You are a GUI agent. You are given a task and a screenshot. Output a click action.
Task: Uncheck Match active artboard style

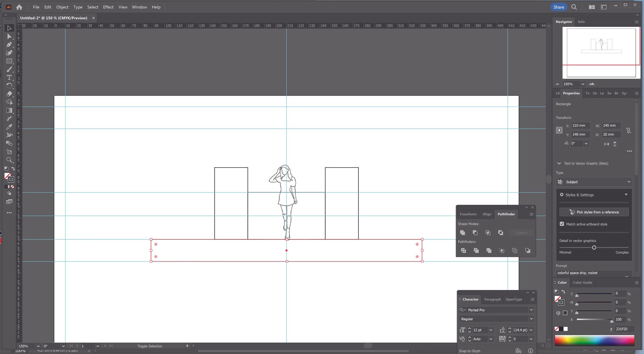tap(562, 224)
